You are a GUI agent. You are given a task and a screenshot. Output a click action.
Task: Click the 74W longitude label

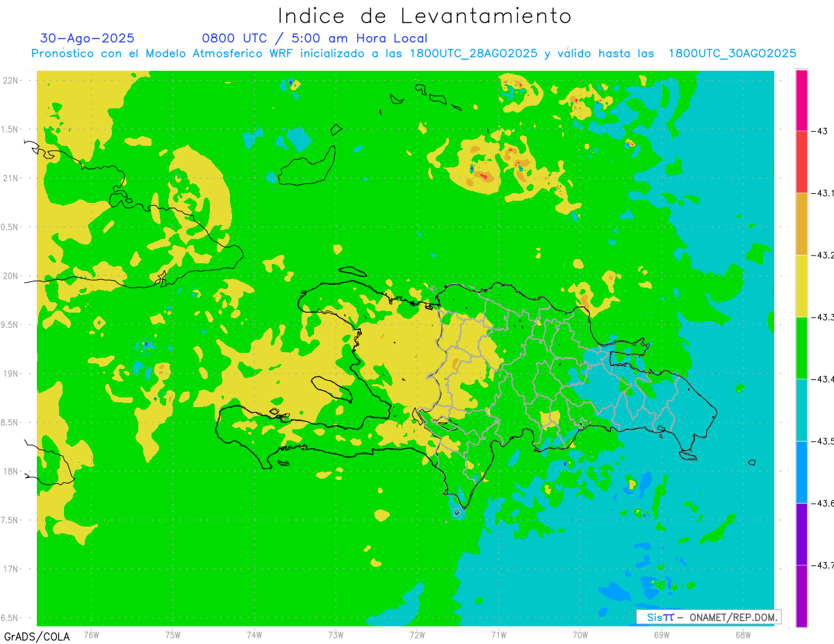click(x=254, y=635)
